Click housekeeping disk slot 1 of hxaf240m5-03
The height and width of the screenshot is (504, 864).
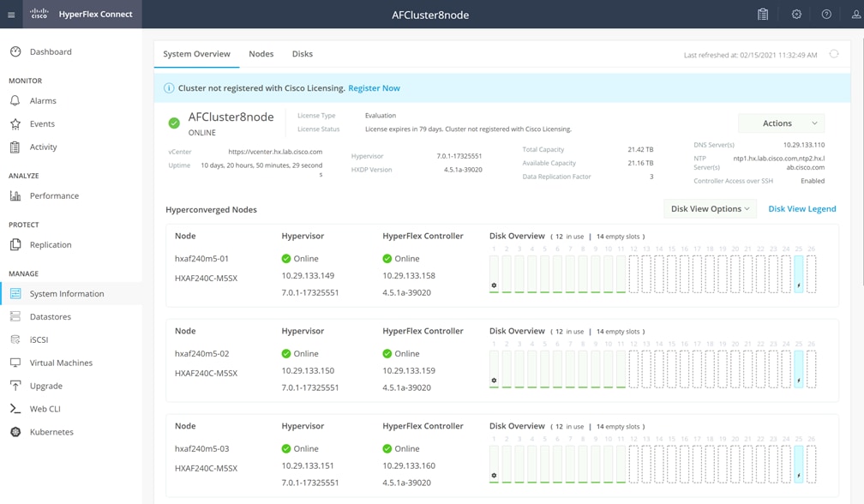point(494,465)
